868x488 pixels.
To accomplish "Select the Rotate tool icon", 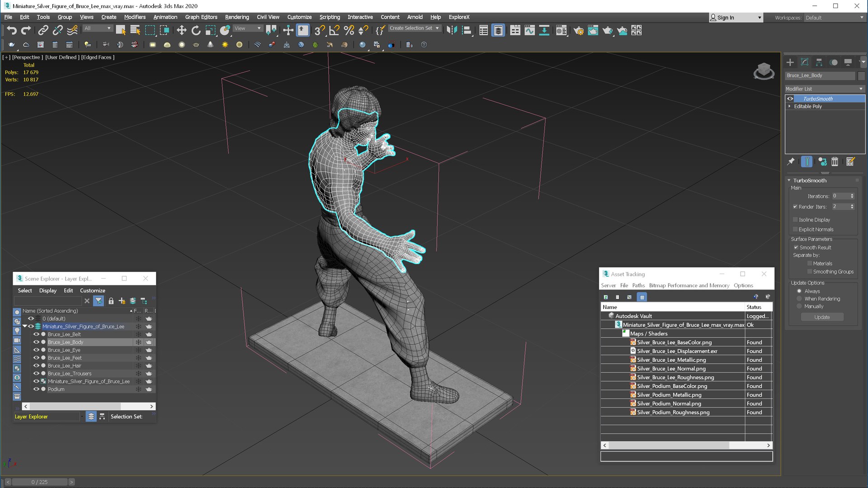I will pyautogui.click(x=196, y=30).
